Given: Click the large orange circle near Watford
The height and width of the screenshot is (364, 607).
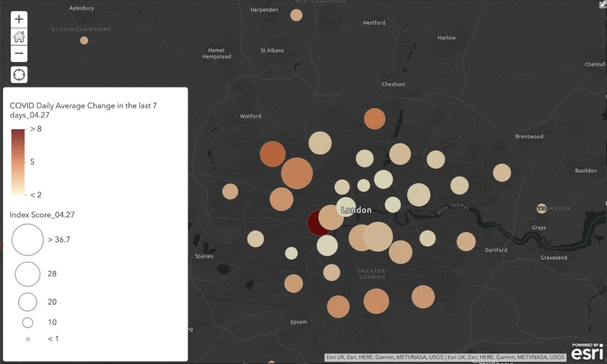Looking at the screenshot, I should coord(272,155).
